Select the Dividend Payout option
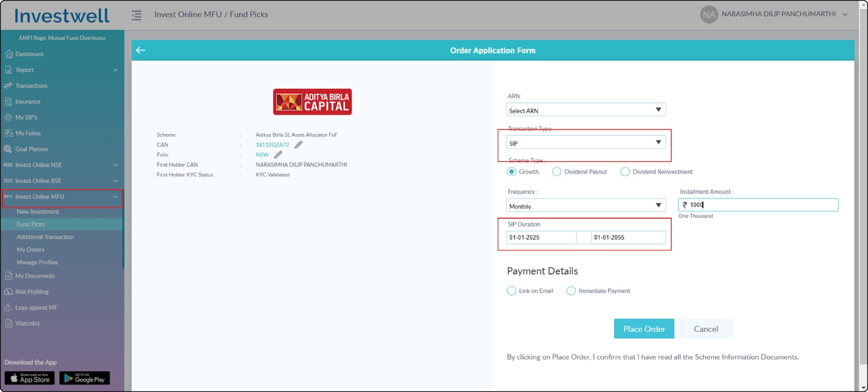 coord(557,172)
